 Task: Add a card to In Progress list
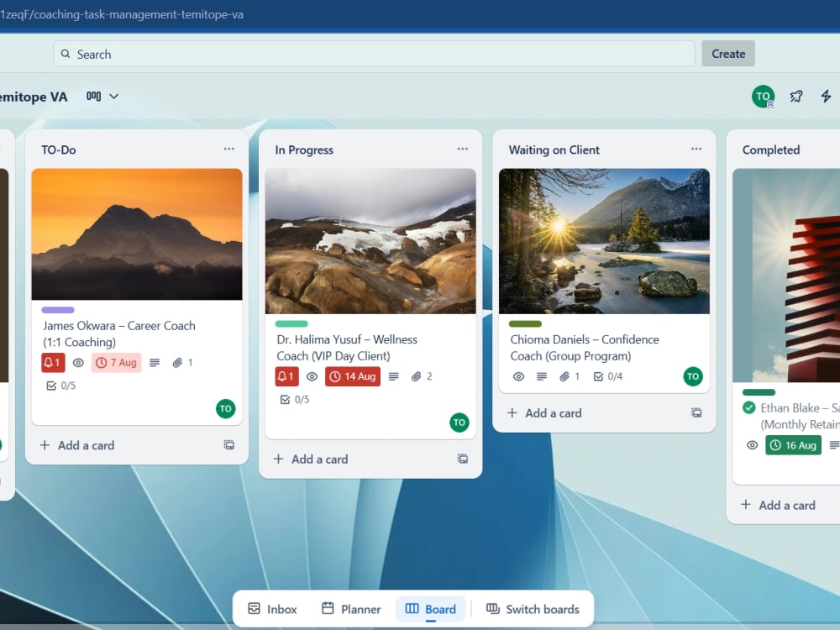point(311,459)
